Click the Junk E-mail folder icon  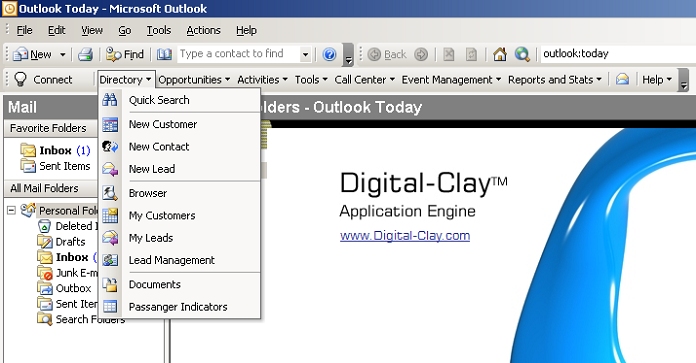(x=45, y=273)
